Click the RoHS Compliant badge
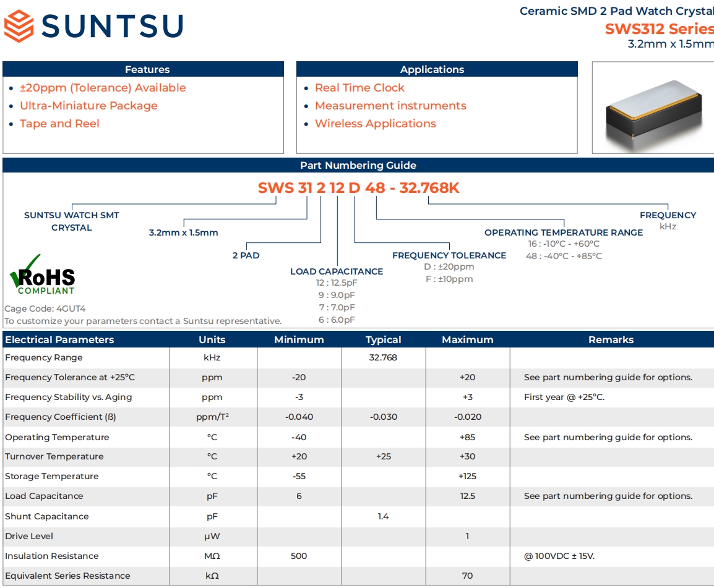This screenshot has height=588, width=714. (42, 277)
